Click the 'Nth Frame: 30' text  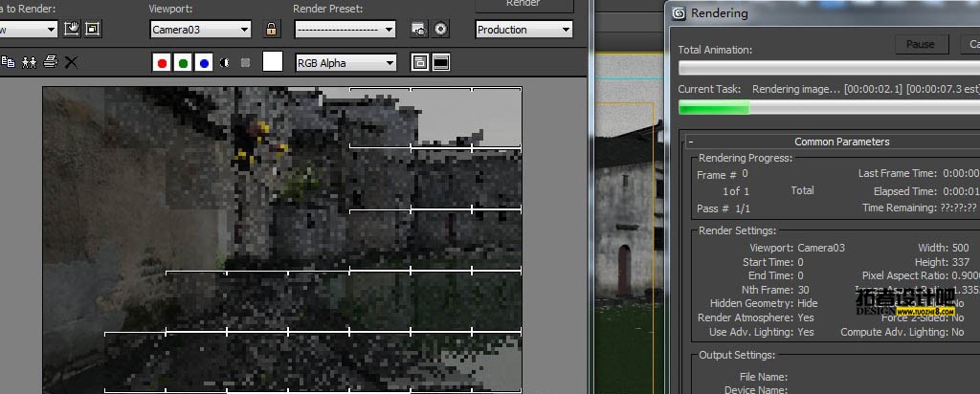(x=775, y=290)
